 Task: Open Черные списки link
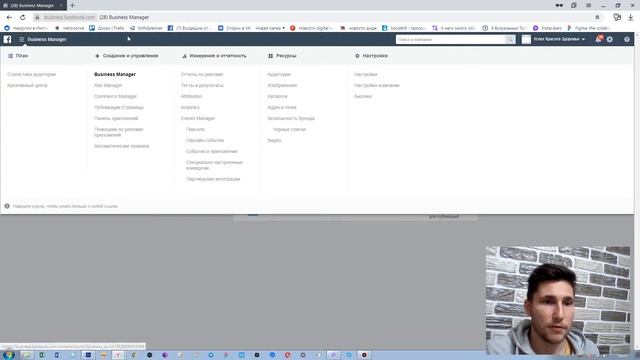[x=289, y=129]
